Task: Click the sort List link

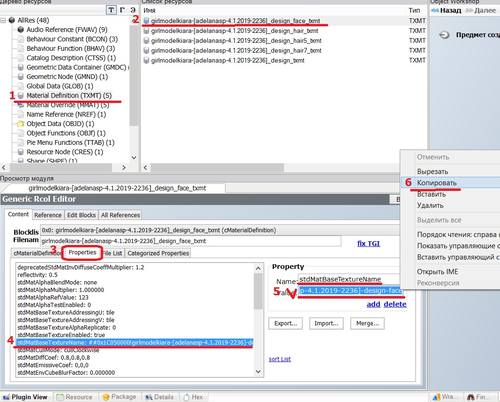Action: click(280, 359)
